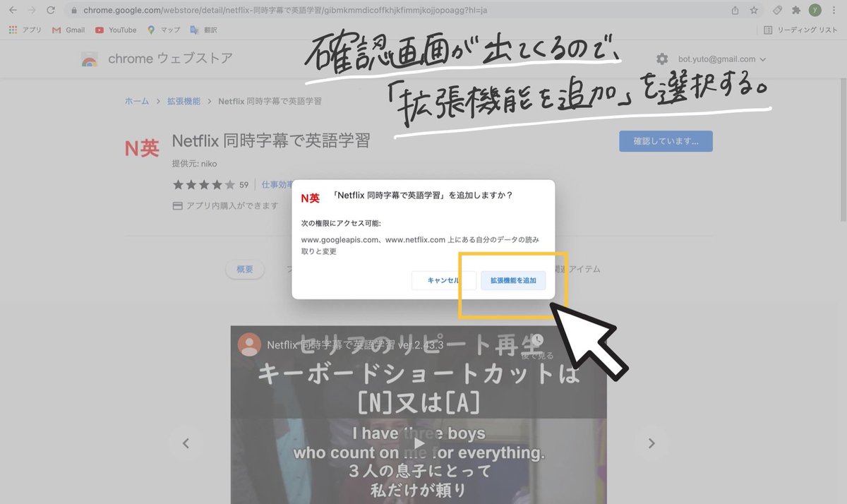Open the Gmail bookmark
847x504 pixels.
click(x=68, y=30)
